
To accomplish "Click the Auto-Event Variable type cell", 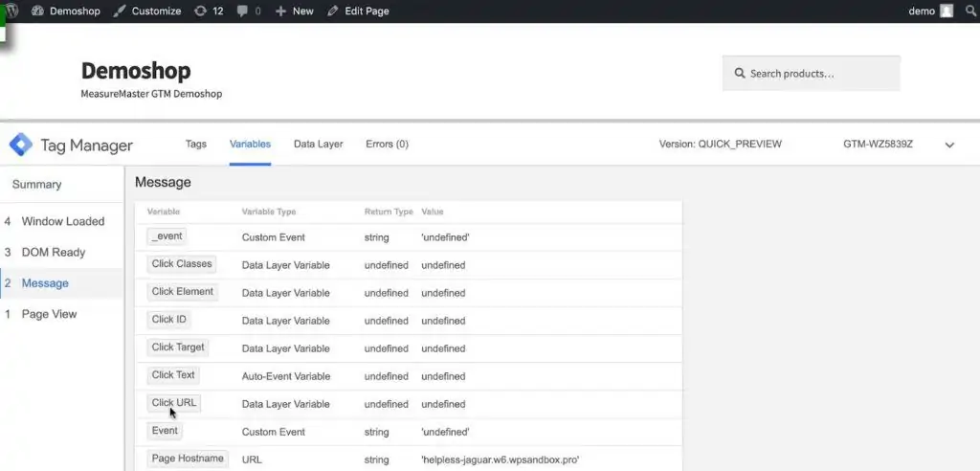I will (x=285, y=376).
